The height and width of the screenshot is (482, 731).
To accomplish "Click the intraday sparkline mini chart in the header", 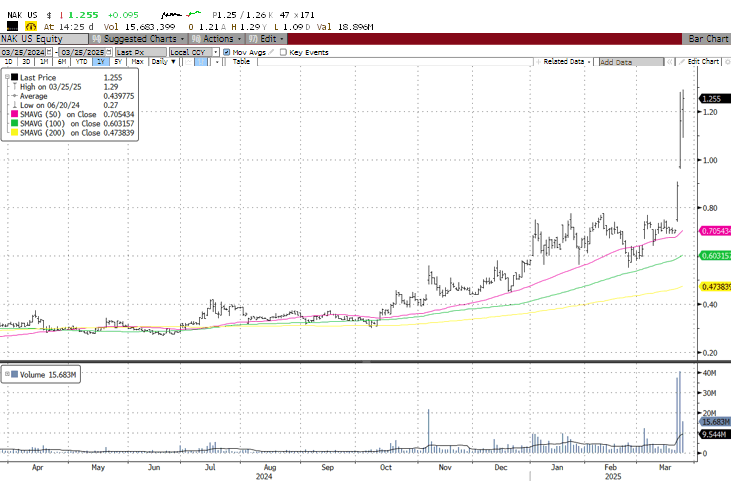I will click(181, 15).
